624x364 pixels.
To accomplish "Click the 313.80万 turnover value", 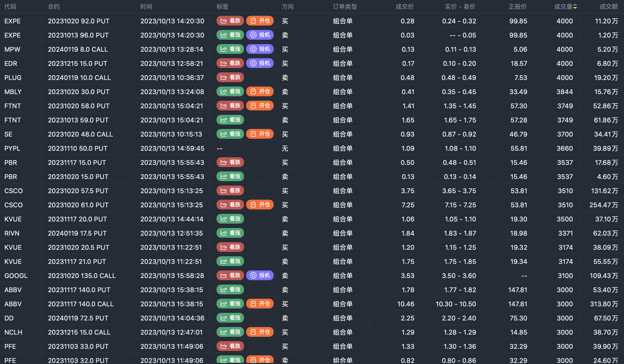I will point(604,304).
